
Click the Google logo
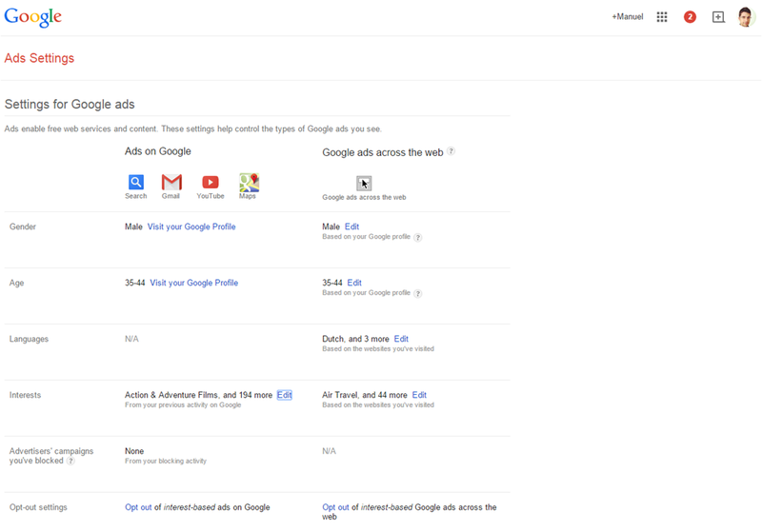click(33, 17)
